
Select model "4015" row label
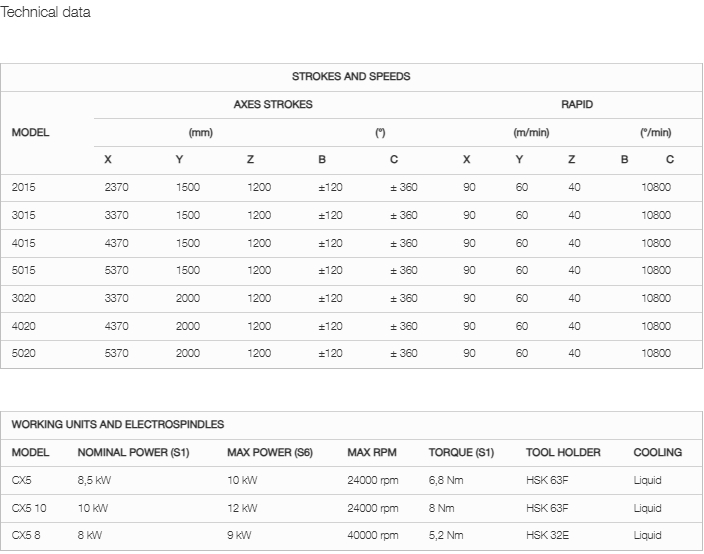point(23,243)
